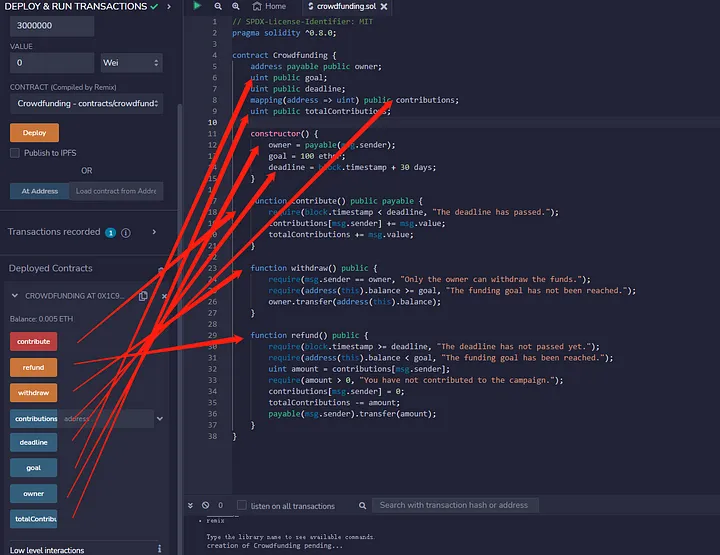720x555 pixels.
Task: Zoom out the editor view
Action: [x=218, y=6]
